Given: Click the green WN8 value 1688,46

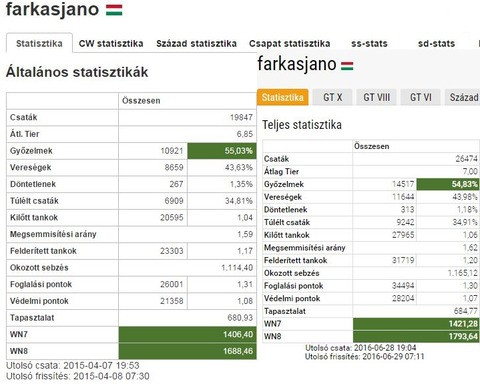Looking at the screenshot, I should tap(188, 351).
